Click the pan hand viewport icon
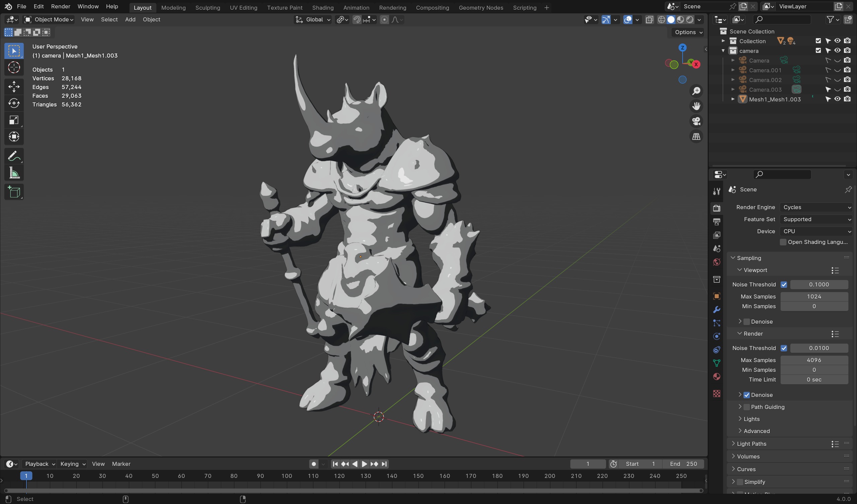857x504 pixels. click(696, 106)
